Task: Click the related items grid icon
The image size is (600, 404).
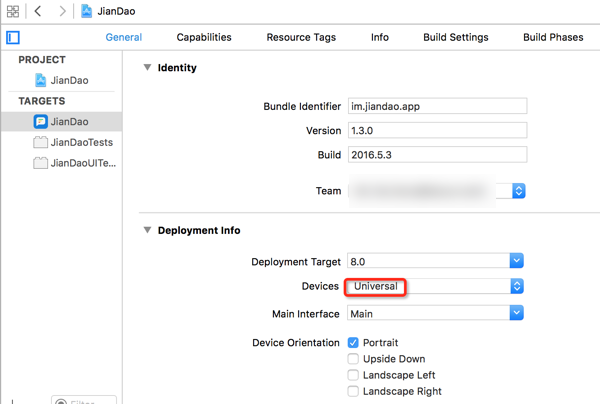Action: click(13, 11)
